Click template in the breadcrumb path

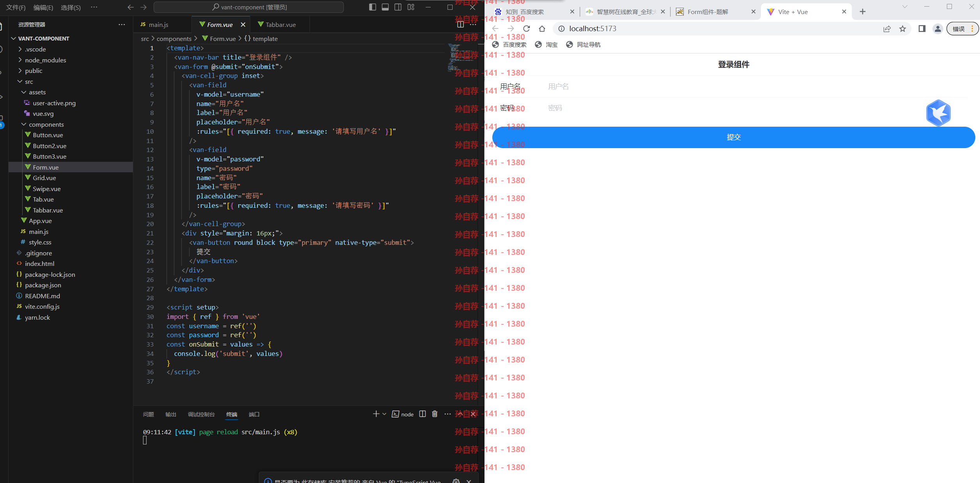[265, 39]
